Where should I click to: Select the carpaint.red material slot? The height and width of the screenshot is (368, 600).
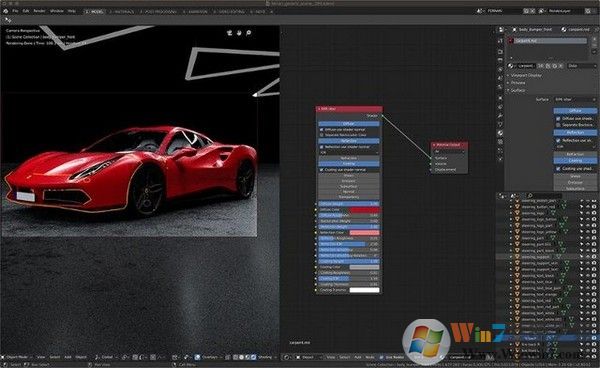[547, 41]
